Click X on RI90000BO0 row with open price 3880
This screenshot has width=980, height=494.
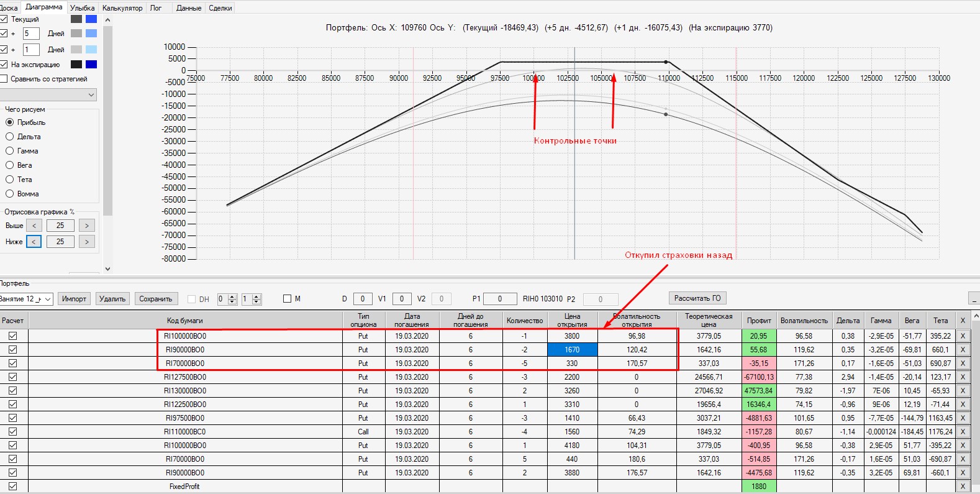click(963, 473)
